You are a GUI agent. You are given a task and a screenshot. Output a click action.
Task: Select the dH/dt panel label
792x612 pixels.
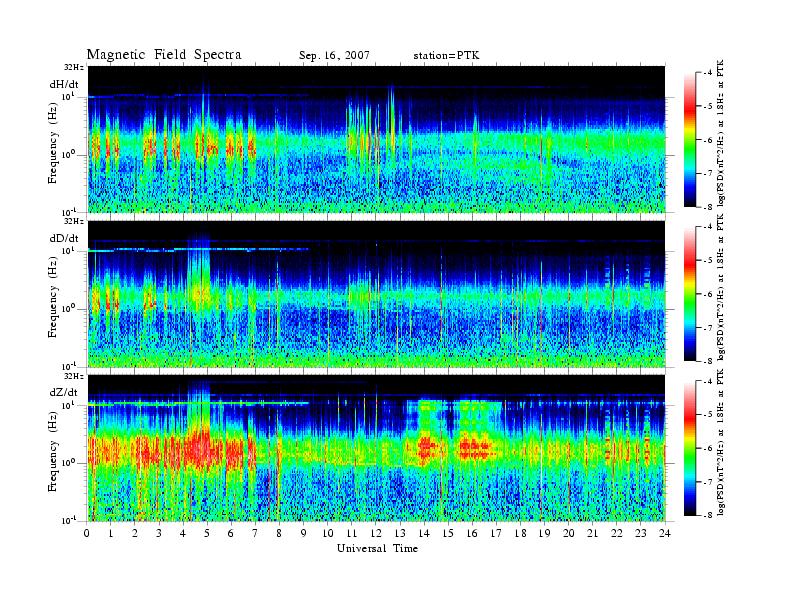pyautogui.click(x=64, y=84)
